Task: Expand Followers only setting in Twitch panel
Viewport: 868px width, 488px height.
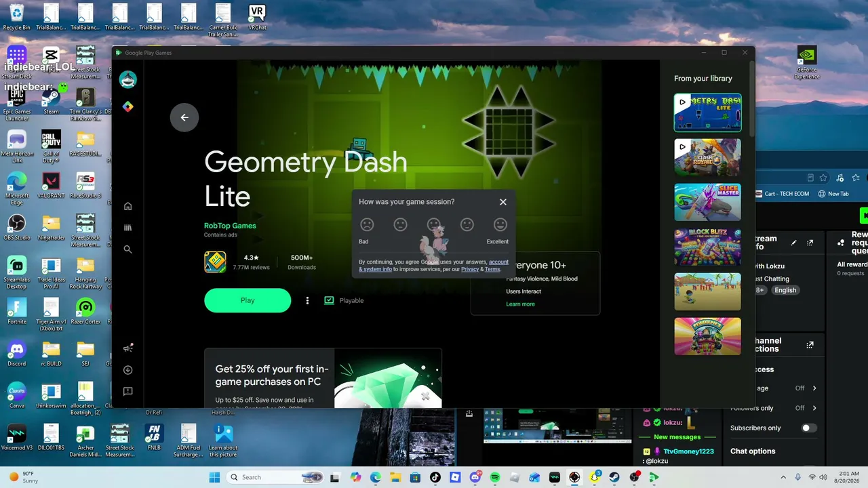Action: pos(814,408)
